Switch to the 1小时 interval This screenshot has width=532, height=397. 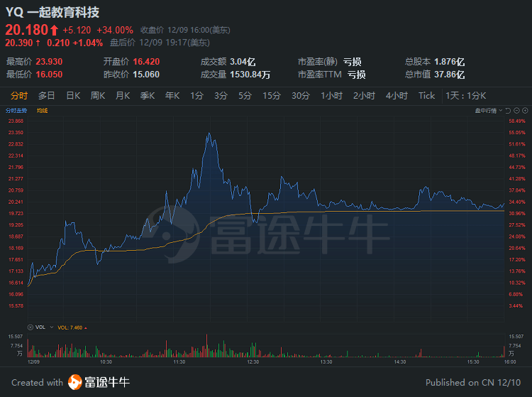(x=331, y=96)
